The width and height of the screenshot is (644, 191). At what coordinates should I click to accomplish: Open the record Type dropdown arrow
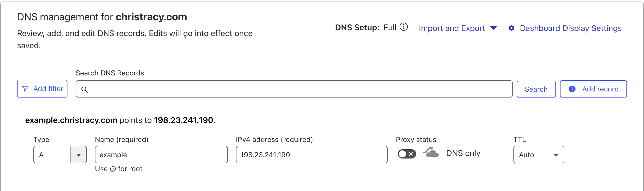click(78, 155)
